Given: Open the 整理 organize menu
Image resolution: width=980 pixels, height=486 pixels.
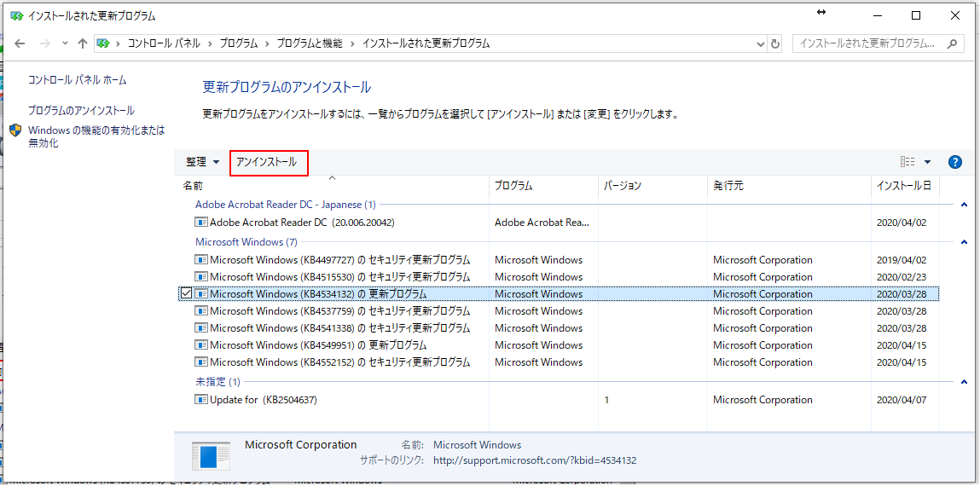Looking at the screenshot, I should [x=202, y=162].
